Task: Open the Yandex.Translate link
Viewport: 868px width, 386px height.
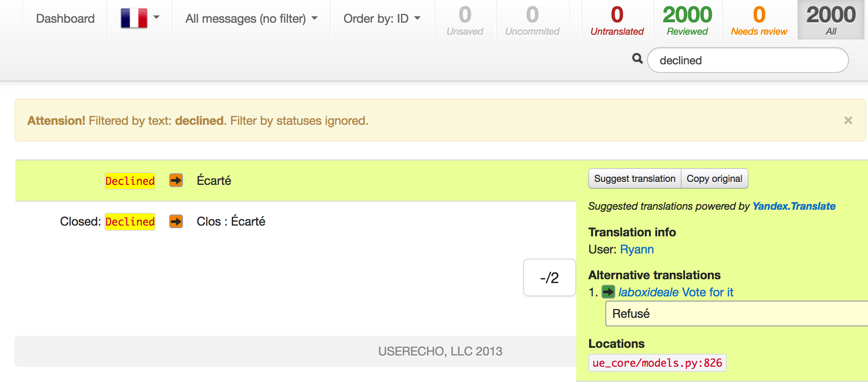Action: coord(793,206)
